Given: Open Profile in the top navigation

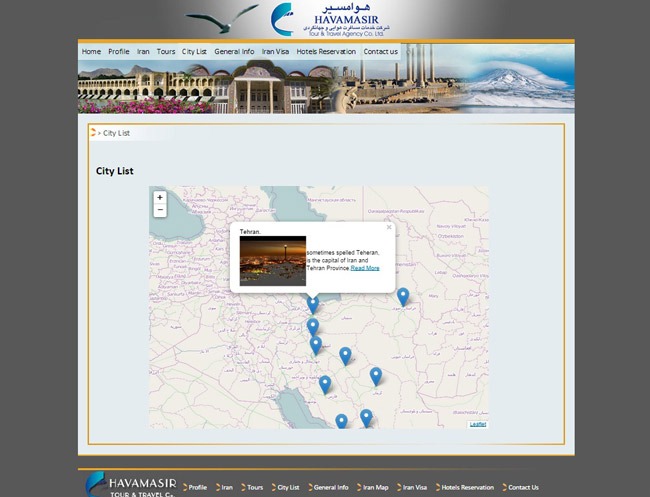Looking at the screenshot, I should 119,51.
